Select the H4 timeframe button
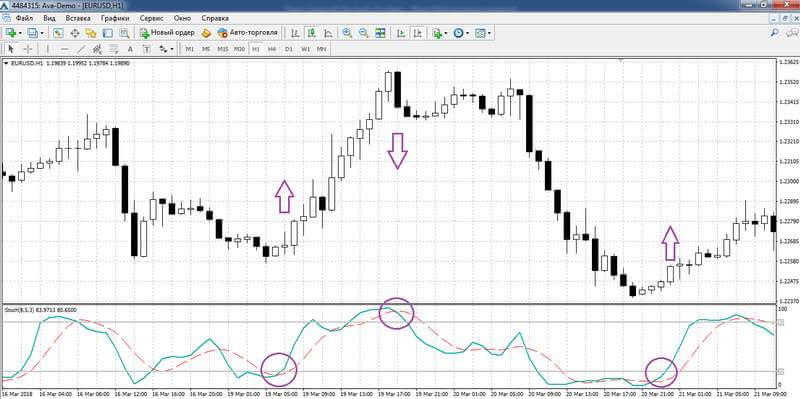 (272, 49)
